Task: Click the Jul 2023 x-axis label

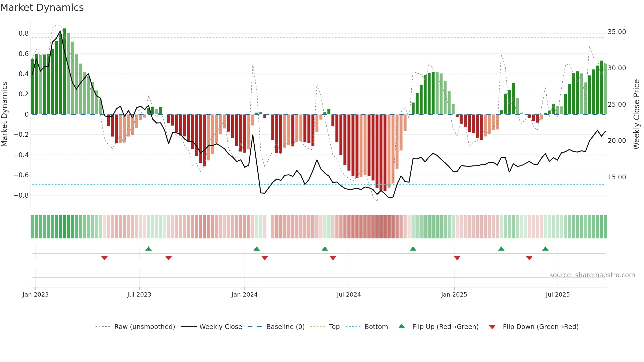Action: point(139,294)
